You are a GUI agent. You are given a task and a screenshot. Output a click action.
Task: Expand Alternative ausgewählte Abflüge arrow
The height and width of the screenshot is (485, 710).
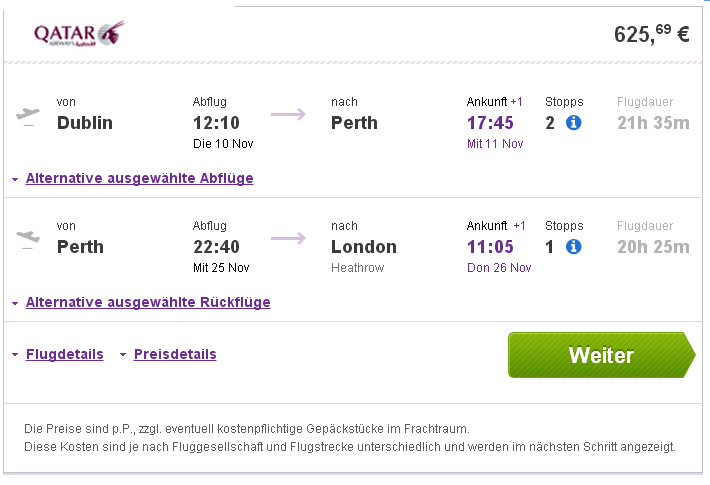tap(15, 180)
